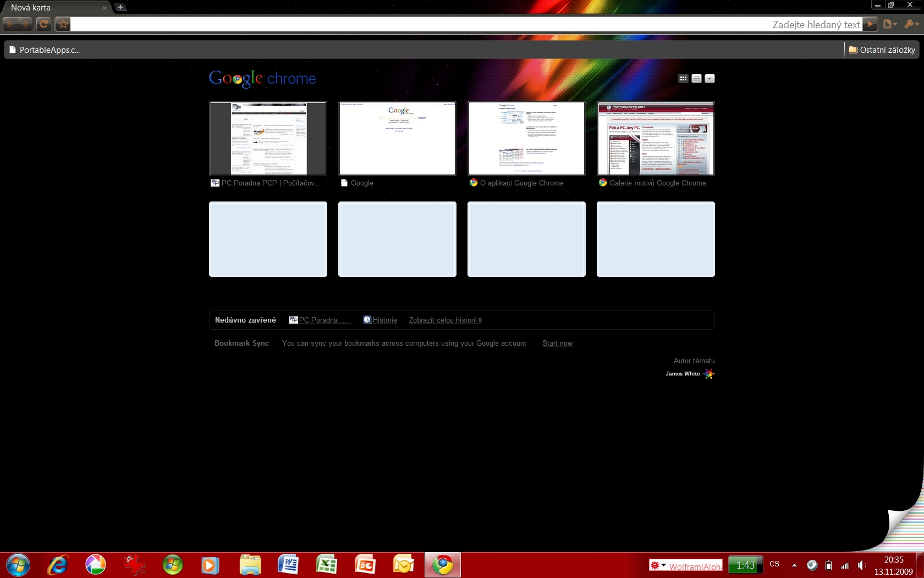Select Google Chrome taskbar button

[x=443, y=565]
